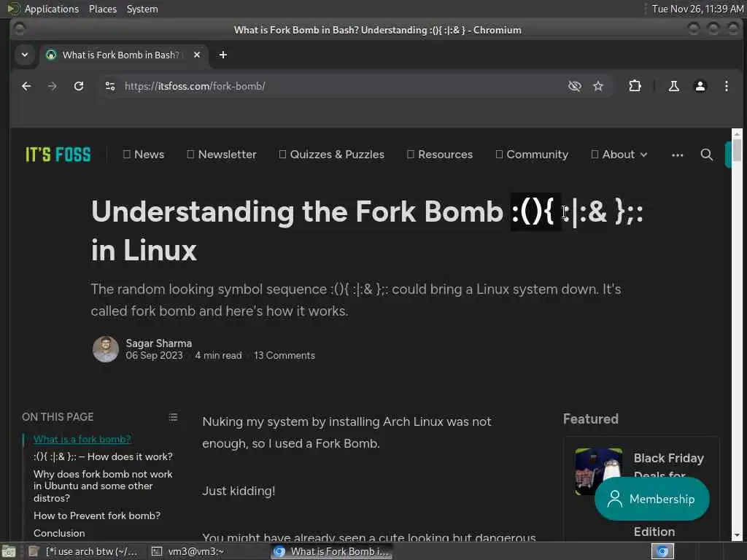This screenshot has width=747, height=560.
Task: Open the Extensions puzzle-piece icon
Action: click(x=635, y=86)
